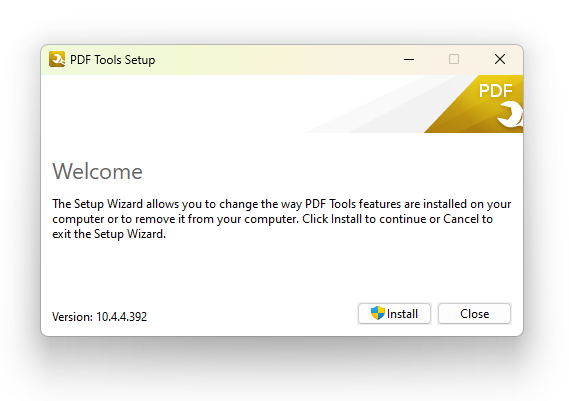Click the light gray diagonal stripe in header
This screenshot has height=401, width=569.
(x=377, y=105)
